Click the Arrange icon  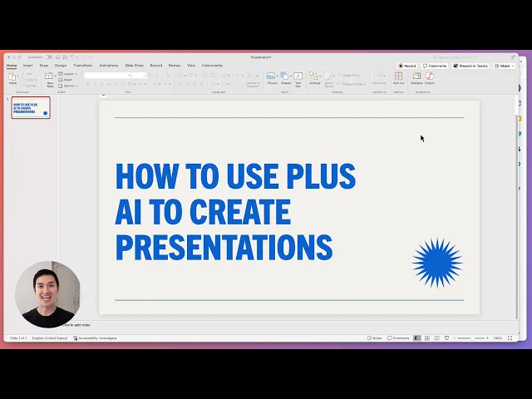tap(313, 76)
